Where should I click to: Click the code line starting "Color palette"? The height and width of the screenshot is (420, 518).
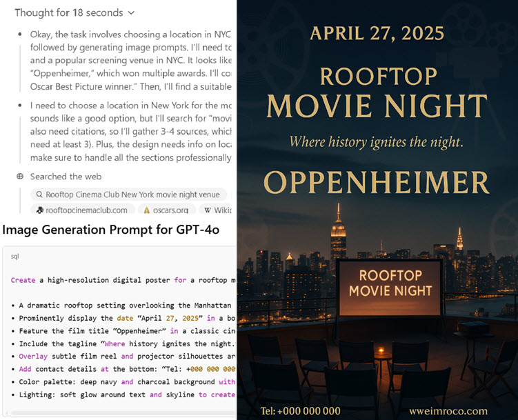point(123,382)
